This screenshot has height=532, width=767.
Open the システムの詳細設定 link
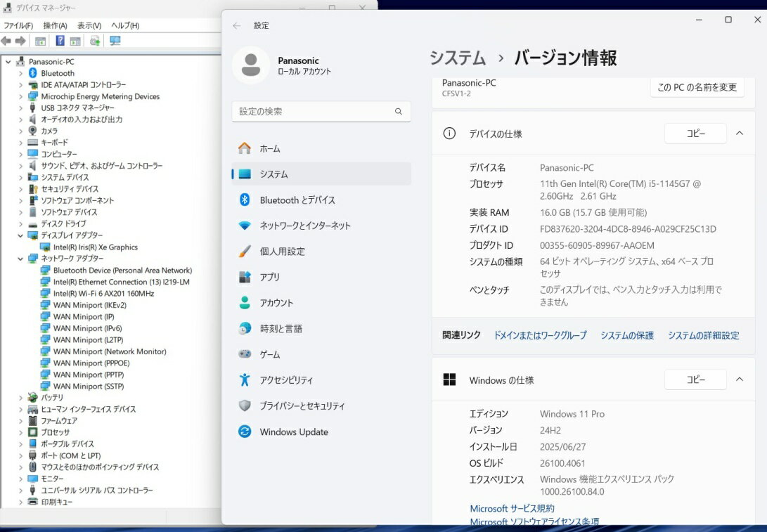pos(703,336)
